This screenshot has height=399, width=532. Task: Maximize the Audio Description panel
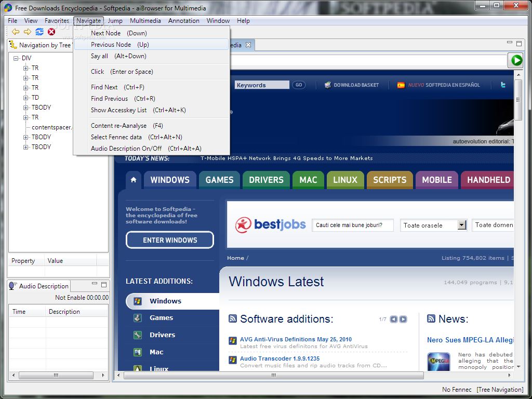[x=104, y=284]
